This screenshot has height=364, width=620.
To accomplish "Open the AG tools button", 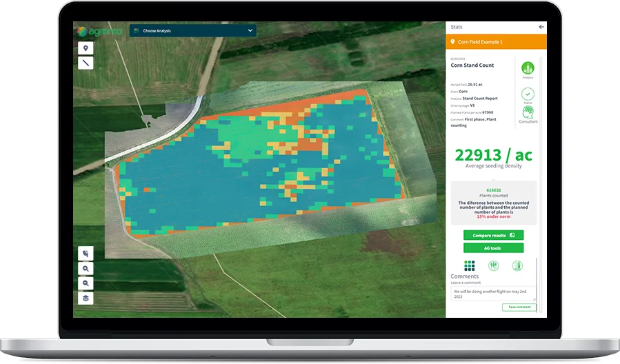I will pyautogui.click(x=494, y=248).
